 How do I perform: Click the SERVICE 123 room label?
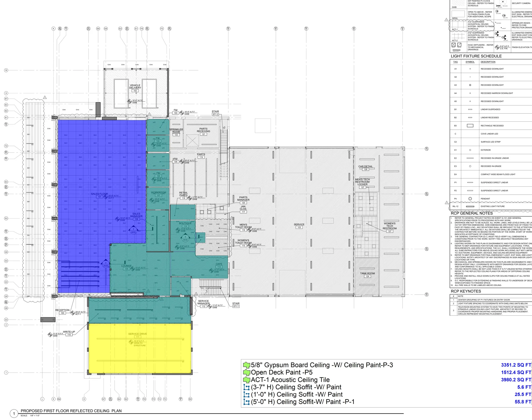(x=299, y=226)
